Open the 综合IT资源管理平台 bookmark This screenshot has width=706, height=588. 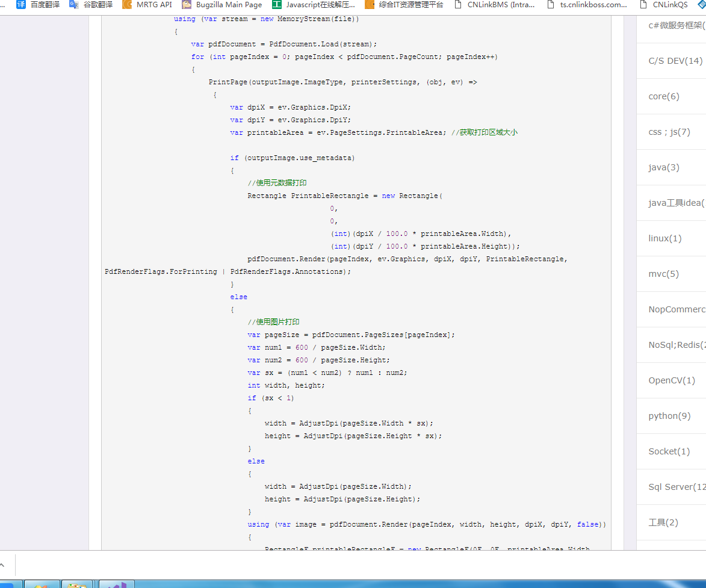404,5
